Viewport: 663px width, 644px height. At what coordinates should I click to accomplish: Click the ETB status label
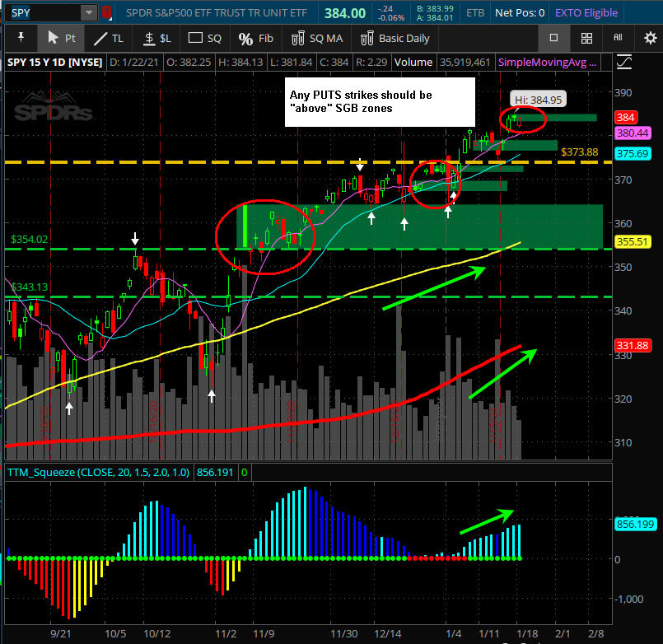pos(474,13)
